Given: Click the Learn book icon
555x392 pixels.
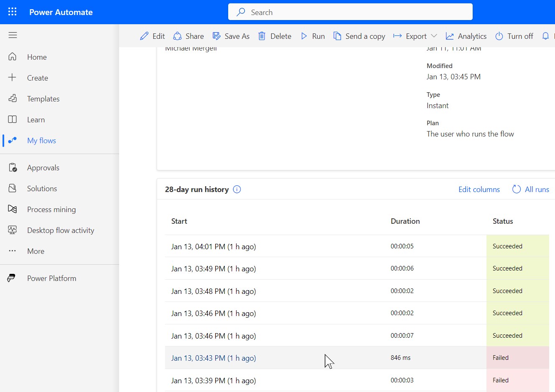Looking at the screenshot, I should coord(13,119).
